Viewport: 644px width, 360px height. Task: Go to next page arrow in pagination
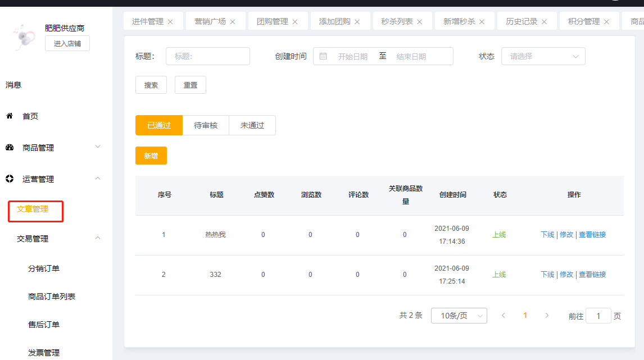pyautogui.click(x=547, y=316)
